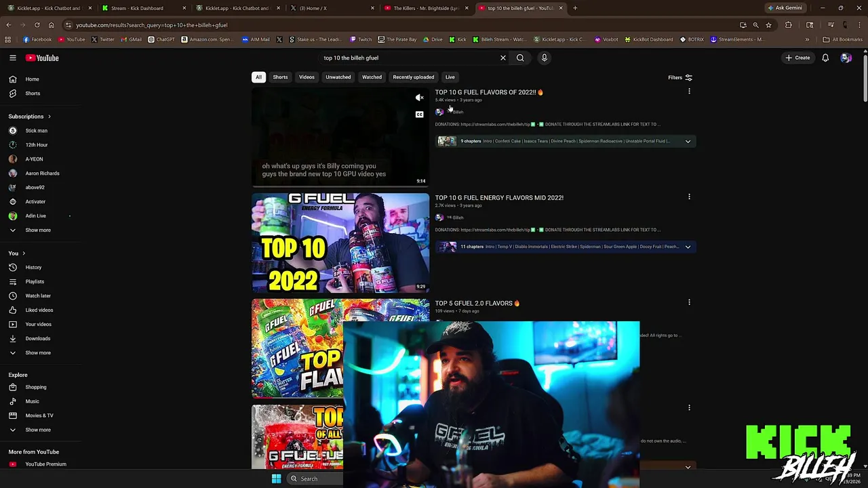
Task: Open Watch later list
Action: (x=38, y=296)
